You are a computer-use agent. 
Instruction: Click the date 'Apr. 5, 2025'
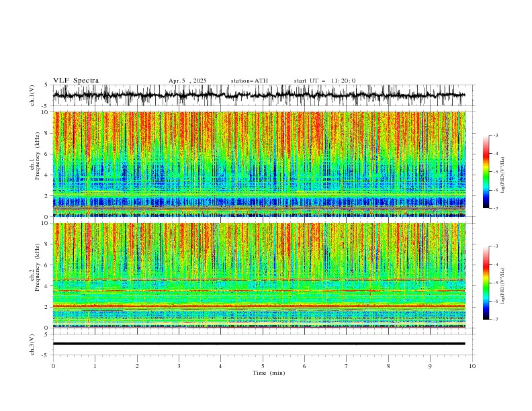coord(187,81)
